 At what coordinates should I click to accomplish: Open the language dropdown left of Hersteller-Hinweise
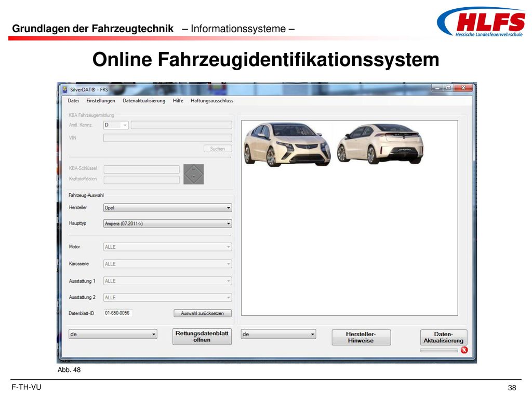click(278, 334)
